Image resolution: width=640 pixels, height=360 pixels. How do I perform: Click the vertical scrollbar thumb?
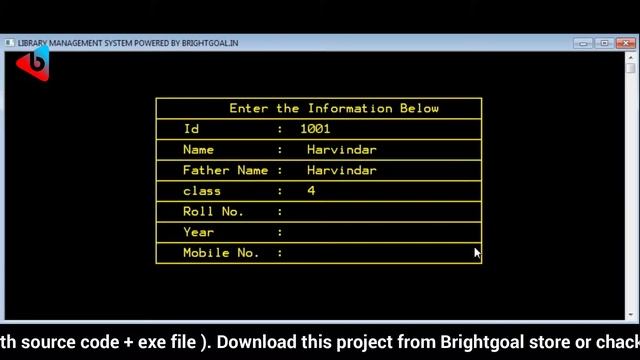click(x=631, y=68)
